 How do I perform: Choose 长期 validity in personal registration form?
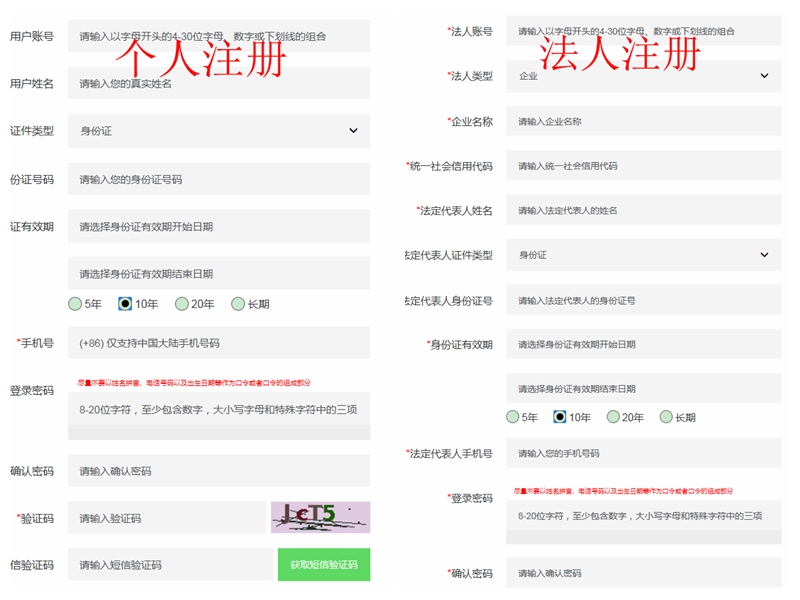pyautogui.click(x=238, y=304)
